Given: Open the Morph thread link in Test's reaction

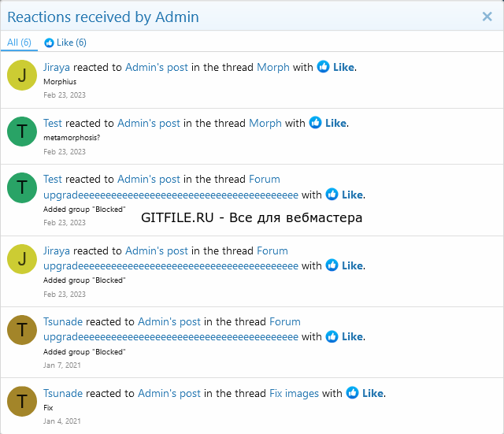Looking at the screenshot, I should 265,123.
